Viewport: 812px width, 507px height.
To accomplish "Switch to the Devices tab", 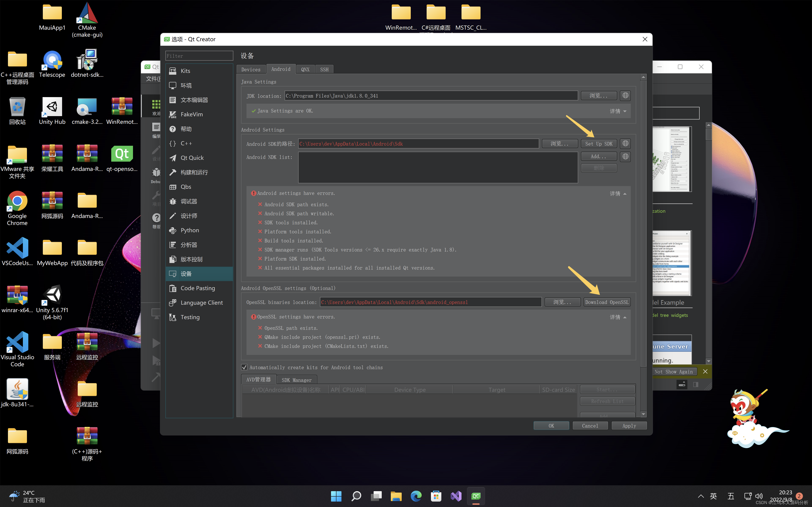I will [251, 69].
